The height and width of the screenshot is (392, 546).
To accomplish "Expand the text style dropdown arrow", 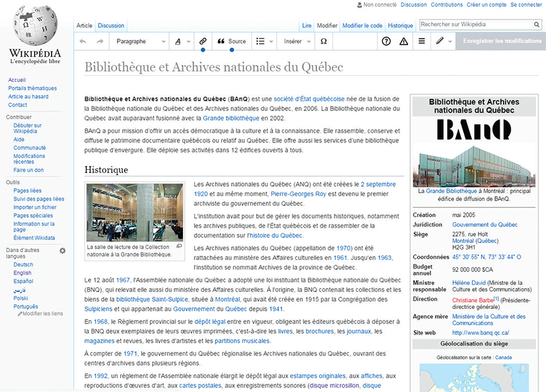I will pyautogui.click(x=188, y=42).
